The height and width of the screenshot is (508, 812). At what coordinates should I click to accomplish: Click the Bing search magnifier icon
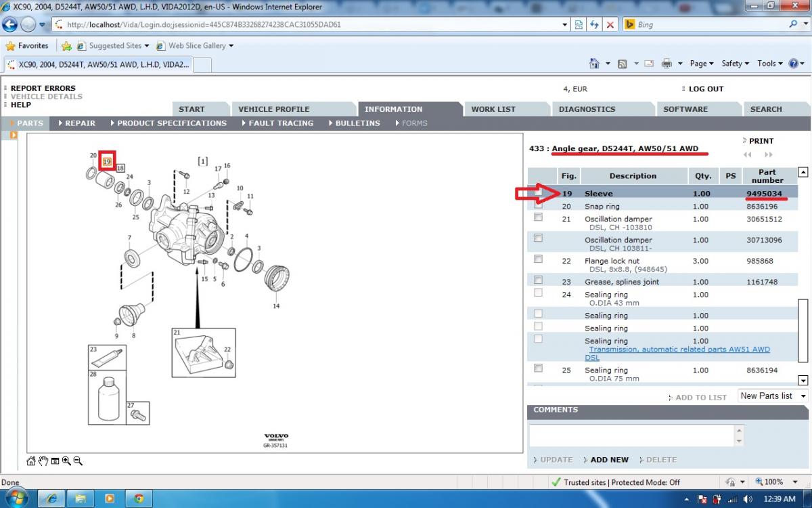tap(793, 24)
